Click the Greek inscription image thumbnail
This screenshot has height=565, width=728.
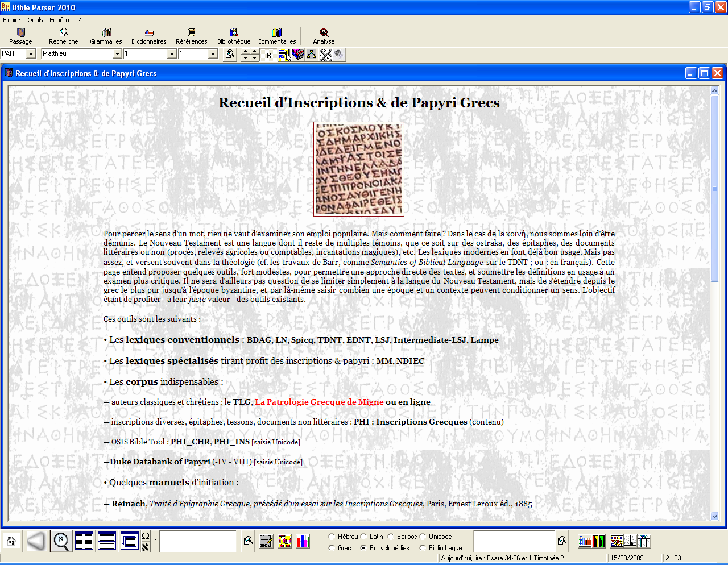coord(359,169)
